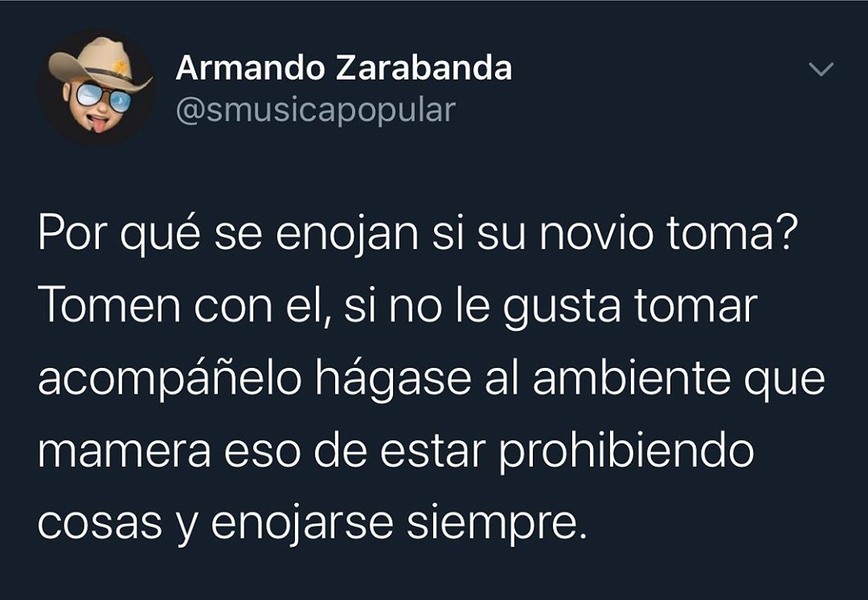Visit the @smusicapopular handle
The image size is (868, 600).
[x=316, y=110]
